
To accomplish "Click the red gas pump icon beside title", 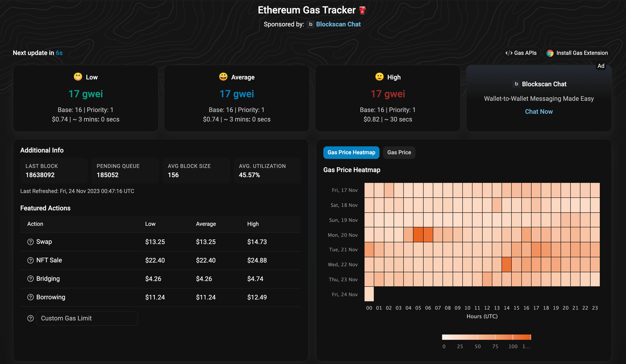I will [362, 10].
